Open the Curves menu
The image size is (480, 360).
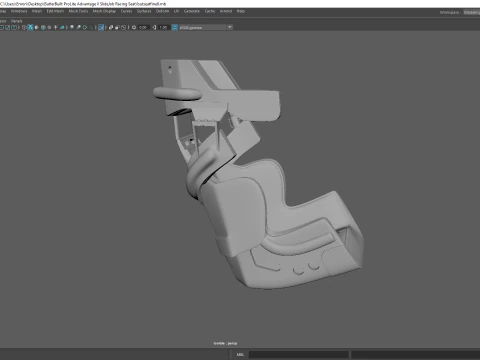(x=126, y=11)
